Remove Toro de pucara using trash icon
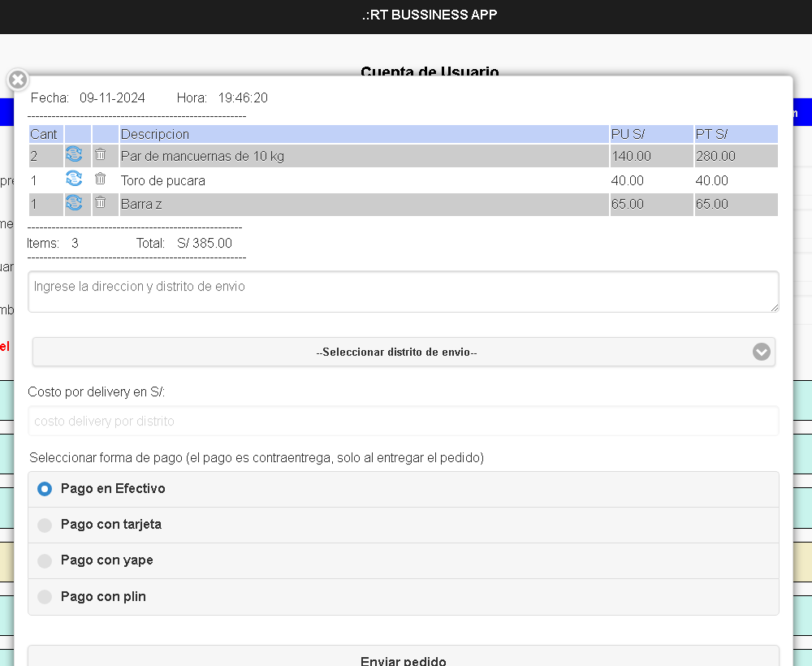 101,179
